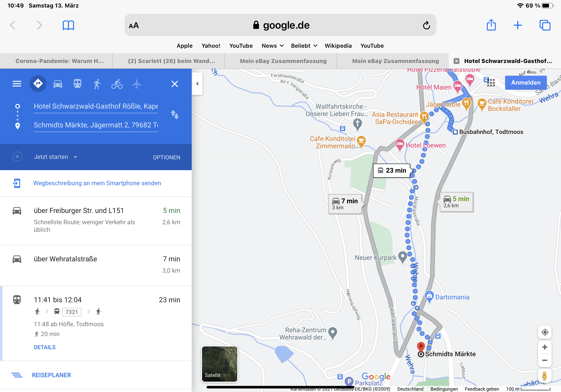Open Bedingungen link in map footer
Screen dimensions: 561x392
pos(444,389)
